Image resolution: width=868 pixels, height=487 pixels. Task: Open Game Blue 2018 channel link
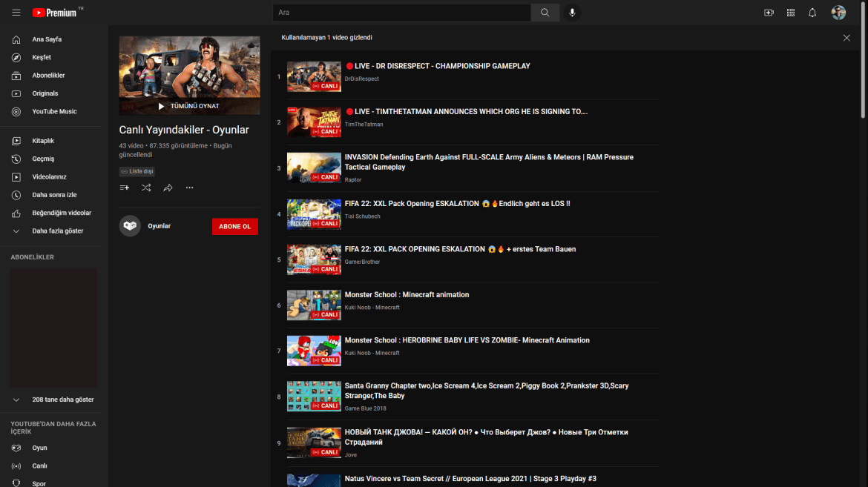tap(365, 408)
